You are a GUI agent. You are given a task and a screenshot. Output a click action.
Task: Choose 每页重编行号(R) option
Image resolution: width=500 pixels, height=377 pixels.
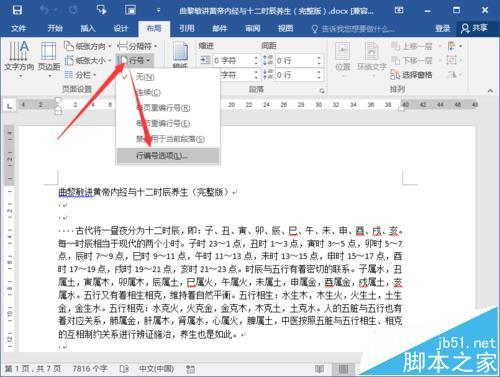point(168,108)
